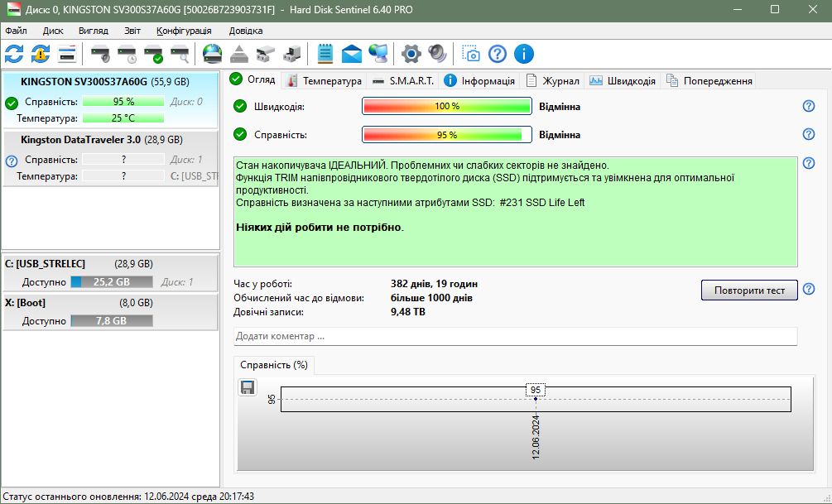832x504 pixels.
Task: Click the disk with magnifier surface test icon
Action: pos(180,54)
